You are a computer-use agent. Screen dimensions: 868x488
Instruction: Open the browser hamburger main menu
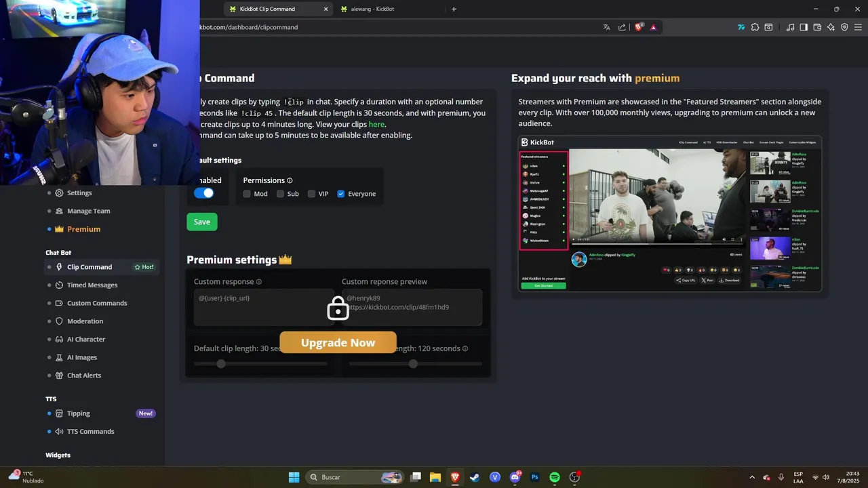tap(858, 27)
